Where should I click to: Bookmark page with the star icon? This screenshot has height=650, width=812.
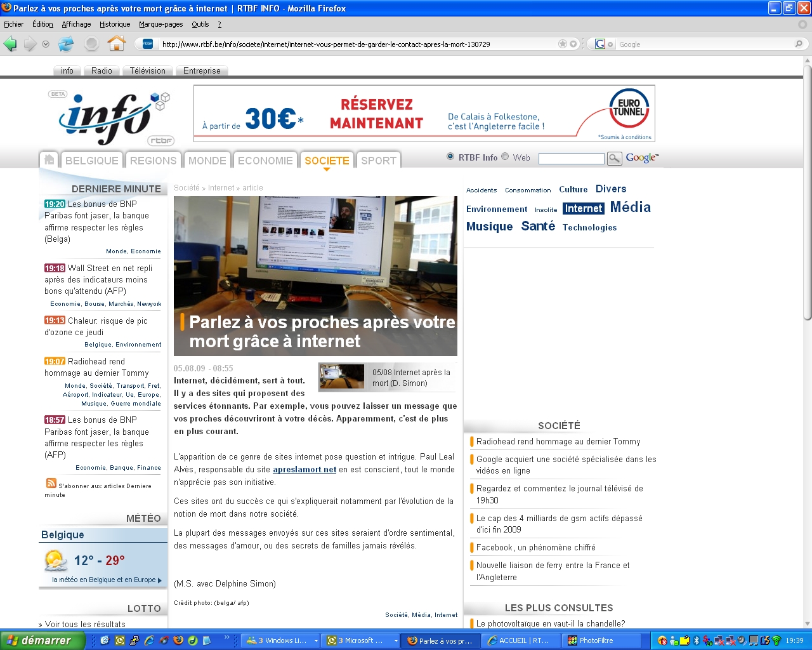[x=563, y=44]
